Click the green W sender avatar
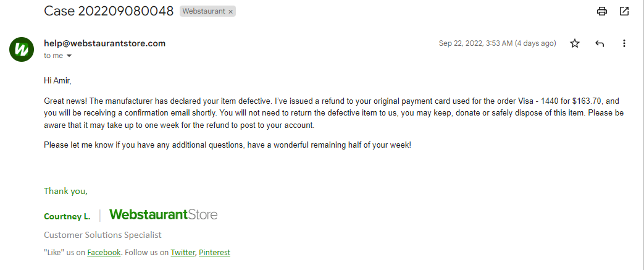Image resolution: width=644 pixels, height=270 pixels. pos(22,49)
